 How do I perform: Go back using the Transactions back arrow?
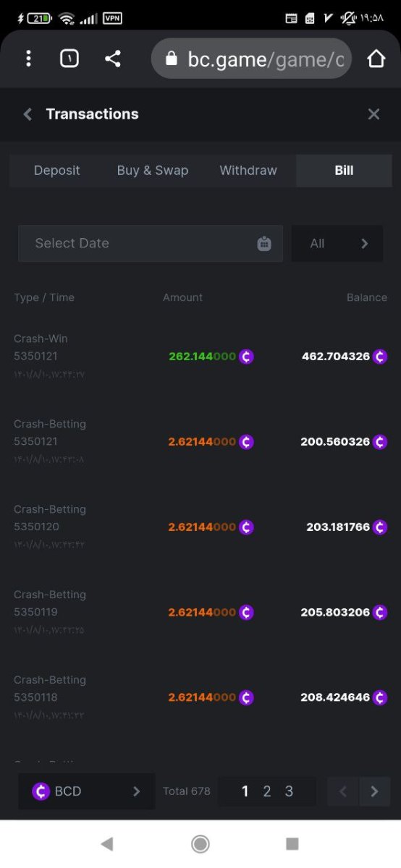click(28, 114)
